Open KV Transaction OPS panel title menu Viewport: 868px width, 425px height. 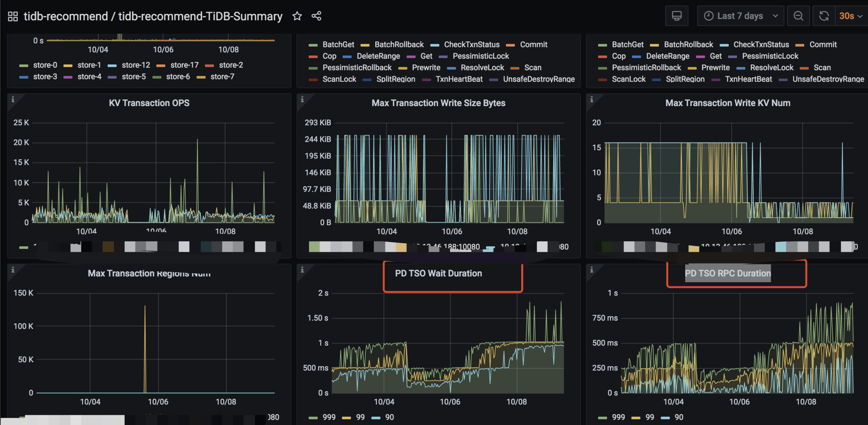point(149,103)
